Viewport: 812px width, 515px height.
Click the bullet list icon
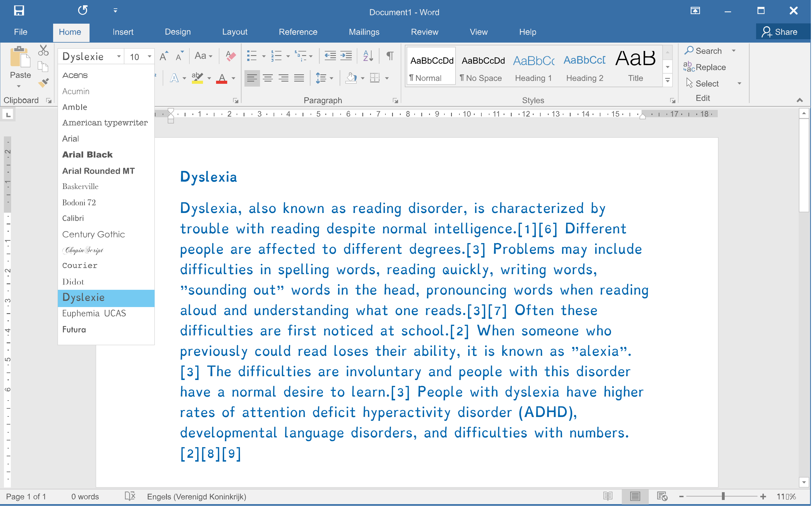252,56
